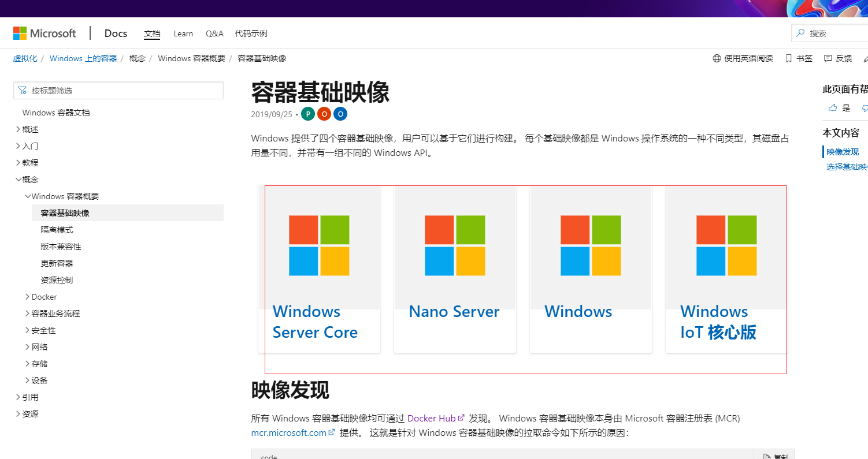Click the 容器基础映像 page heading
The image size is (868, 459).
click(320, 92)
